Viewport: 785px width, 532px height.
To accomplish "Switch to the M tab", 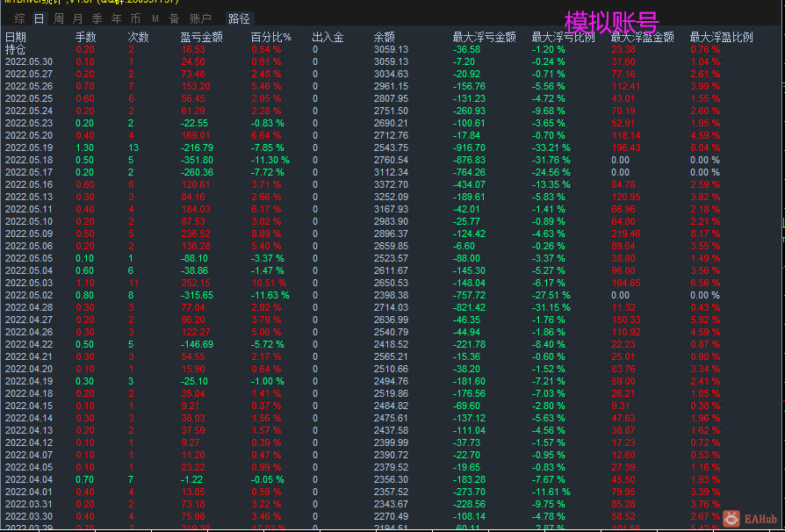I will [x=155, y=18].
